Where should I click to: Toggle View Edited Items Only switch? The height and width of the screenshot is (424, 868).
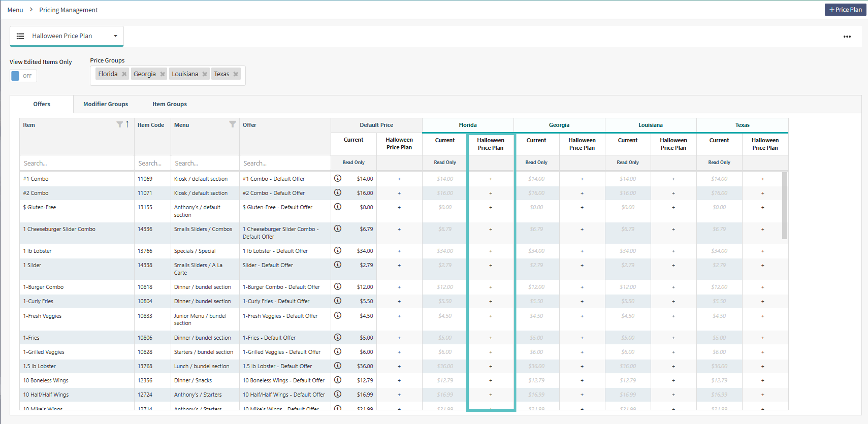[23, 76]
